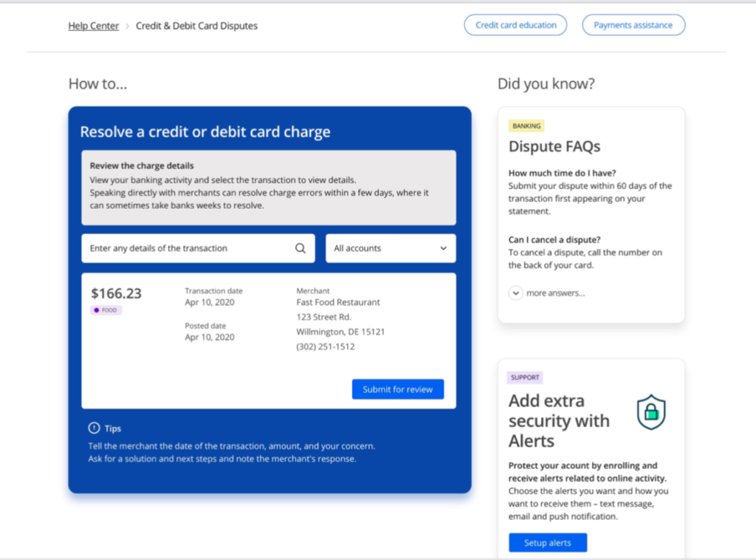Select the $166.23 transaction amount
The image size is (756, 560).
tap(116, 293)
